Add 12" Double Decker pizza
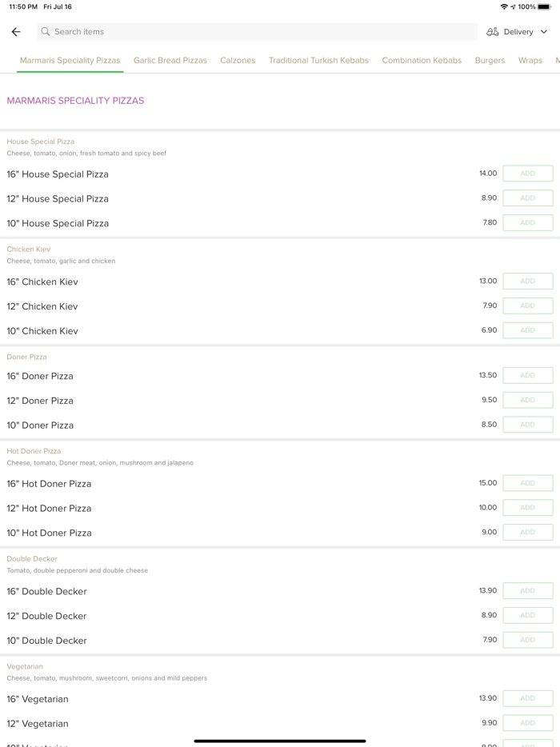This screenshot has height=747, width=560. [527, 615]
